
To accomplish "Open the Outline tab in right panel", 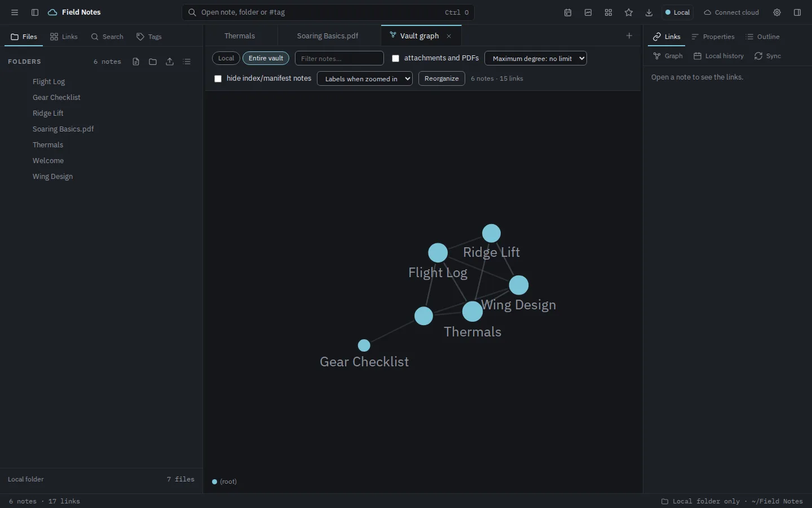I will (x=763, y=37).
